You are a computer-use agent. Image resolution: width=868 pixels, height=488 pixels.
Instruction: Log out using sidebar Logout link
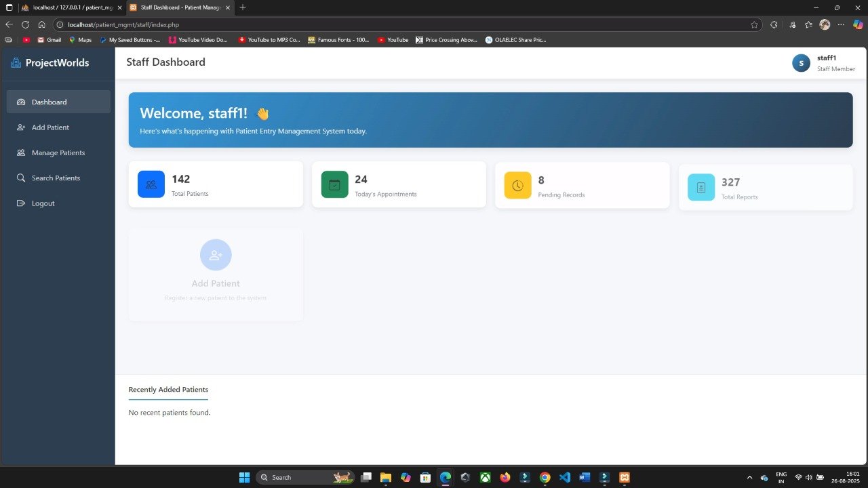click(43, 203)
